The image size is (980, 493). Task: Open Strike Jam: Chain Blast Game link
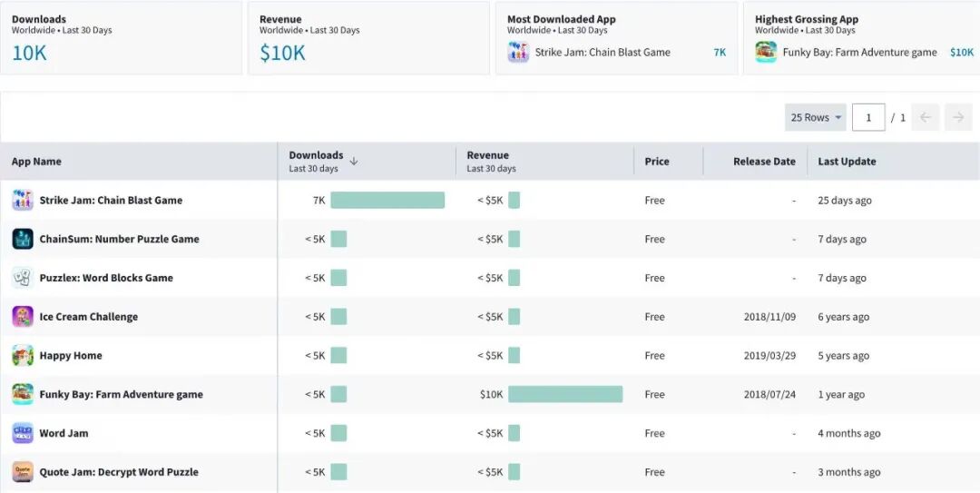[x=111, y=201]
